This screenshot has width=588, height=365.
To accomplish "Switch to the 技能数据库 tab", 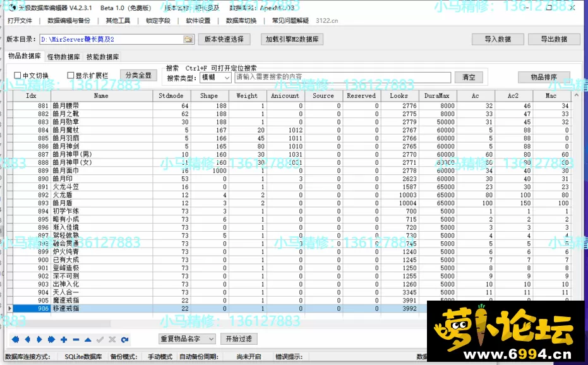I will tap(102, 57).
